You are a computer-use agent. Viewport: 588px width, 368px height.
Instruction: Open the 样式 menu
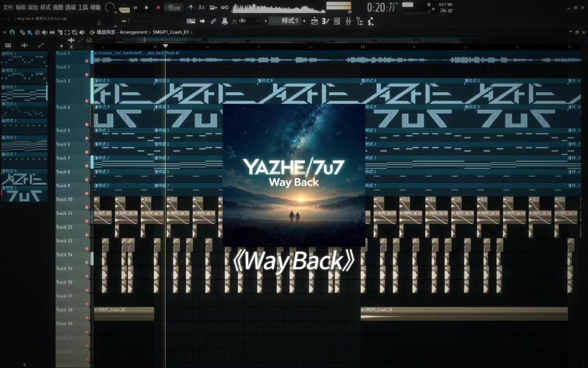click(45, 7)
